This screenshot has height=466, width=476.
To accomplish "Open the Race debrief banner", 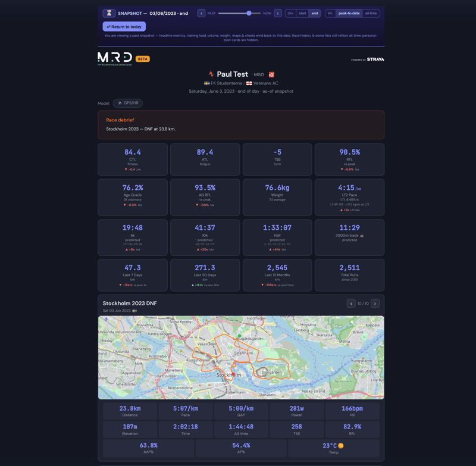I will (241, 125).
